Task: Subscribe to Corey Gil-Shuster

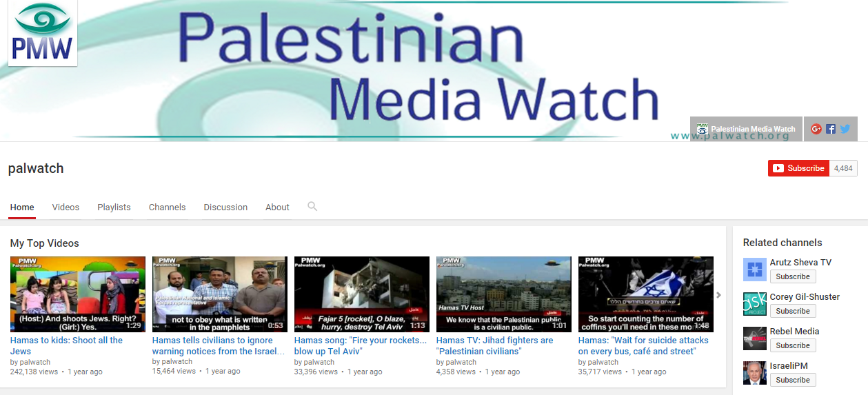Action: coord(793,311)
